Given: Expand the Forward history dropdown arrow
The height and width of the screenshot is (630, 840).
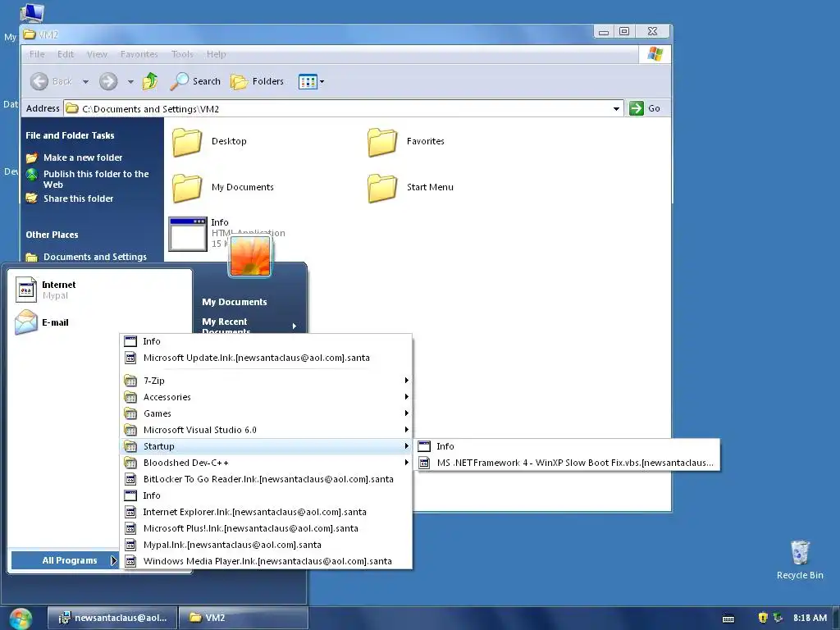Looking at the screenshot, I should (x=130, y=82).
